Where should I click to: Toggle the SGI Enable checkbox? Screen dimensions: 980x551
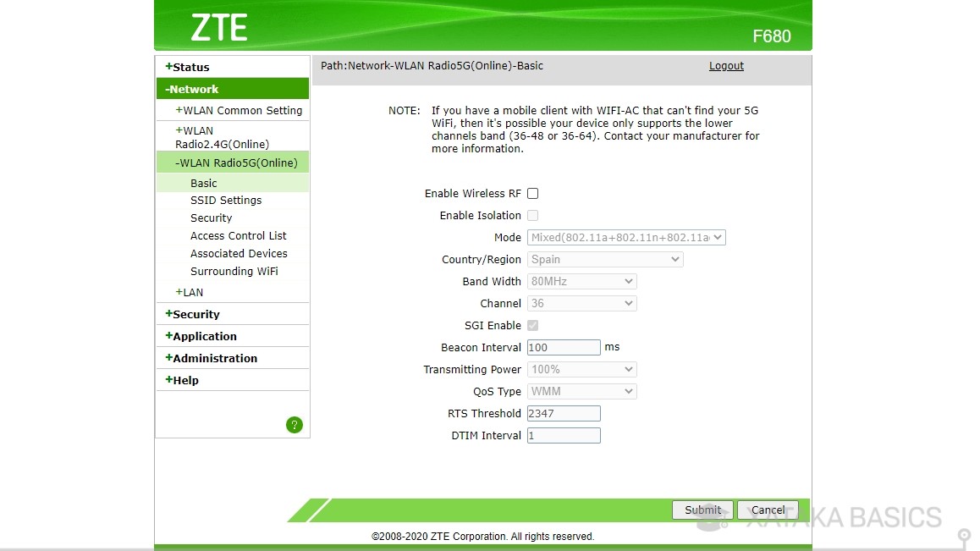532,326
